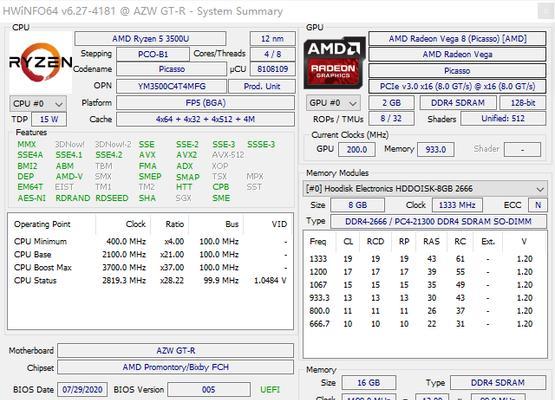Click the 1067 frequency timing row
This screenshot has width=555, height=400.
425,285
